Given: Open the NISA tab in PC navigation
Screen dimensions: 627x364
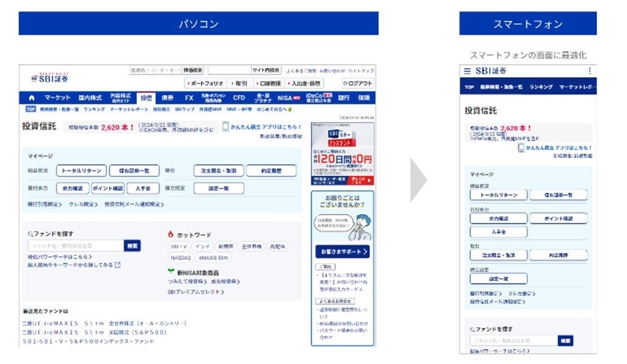Looking at the screenshot, I should tap(288, 97).
